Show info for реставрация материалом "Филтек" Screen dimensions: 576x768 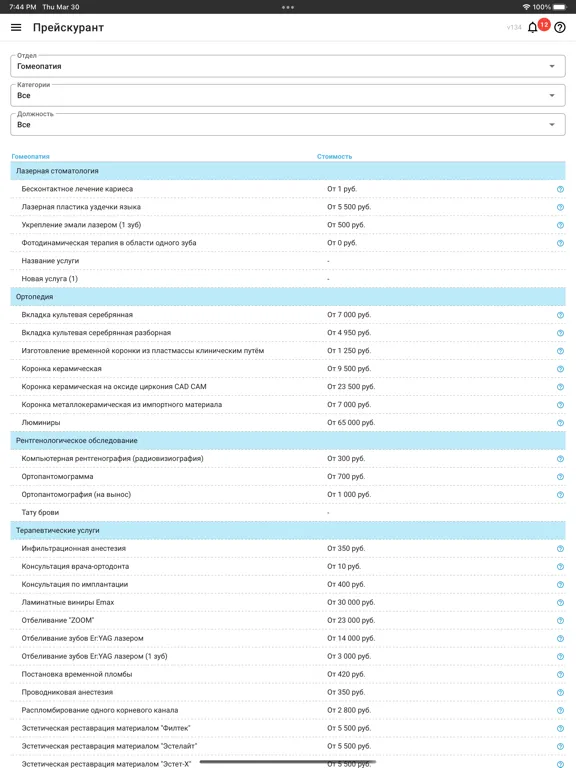point(560,728)
